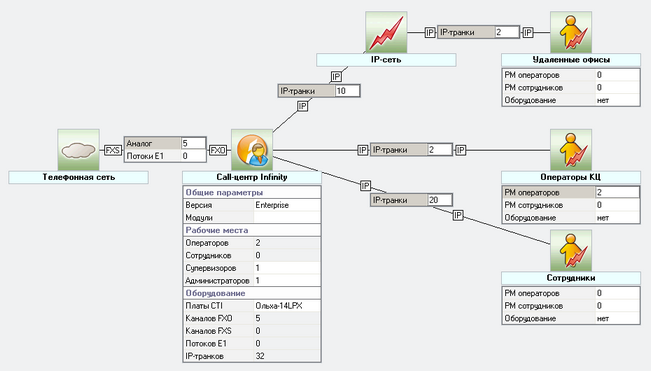Image resolution: width=651 pixels, height=371 pixels.
Task: Click the Операторов row value 2
Action: point(286,243)
